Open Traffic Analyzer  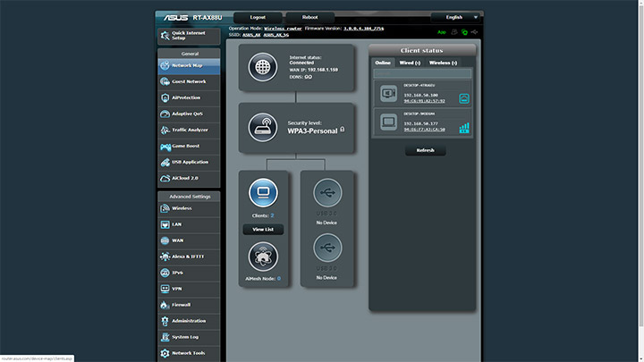coord(189,130)
